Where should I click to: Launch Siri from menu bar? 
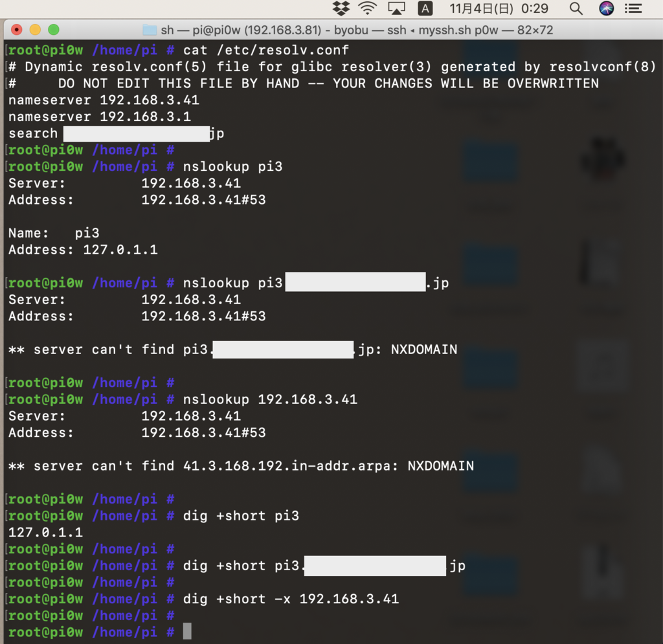[x=606, y=8]
